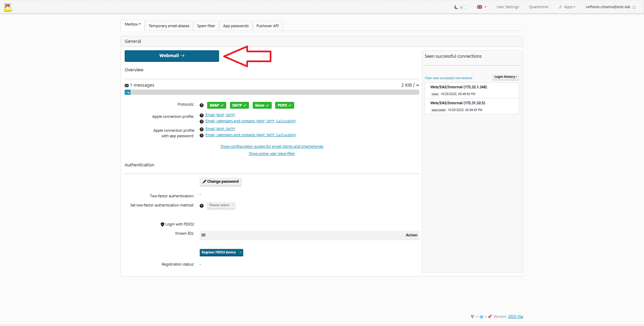Click help icon next to Protocols label
The height and width of the screenshot is (326, 644).
pyautogui.click(x=201, y=105)
